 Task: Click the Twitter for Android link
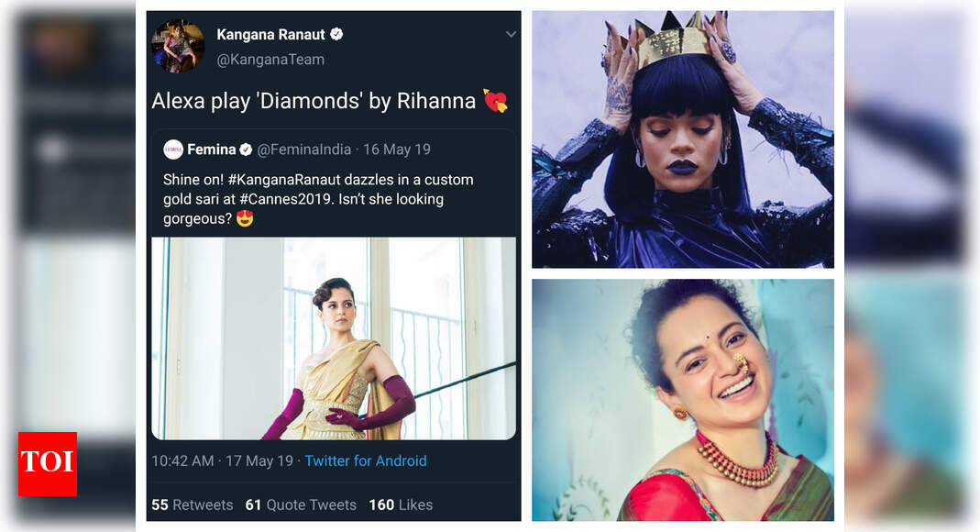click(x=366, y=460)
